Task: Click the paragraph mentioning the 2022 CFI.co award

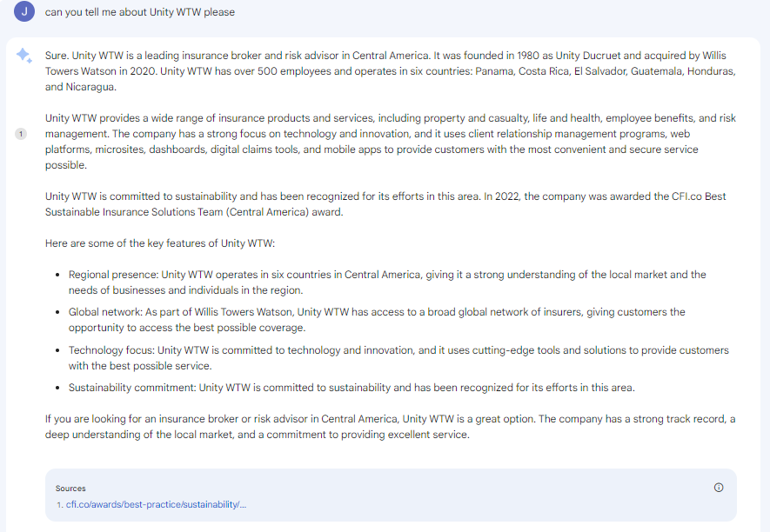Action: [385, 204]
